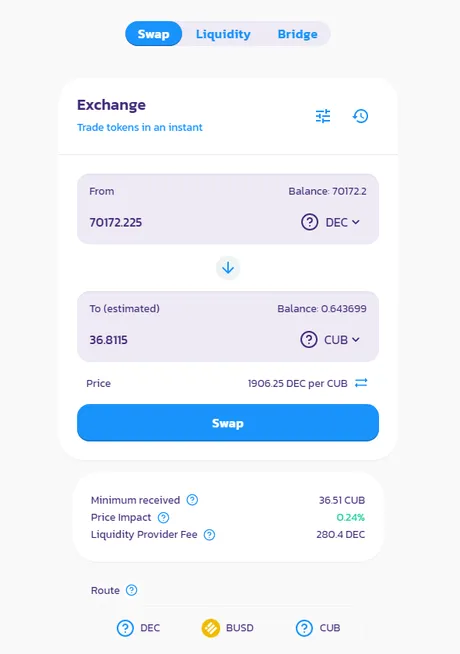The width and height of the screenshot is (460, 654).
Task: Open the swap settings sliders icon
Action: pos(323,116)
